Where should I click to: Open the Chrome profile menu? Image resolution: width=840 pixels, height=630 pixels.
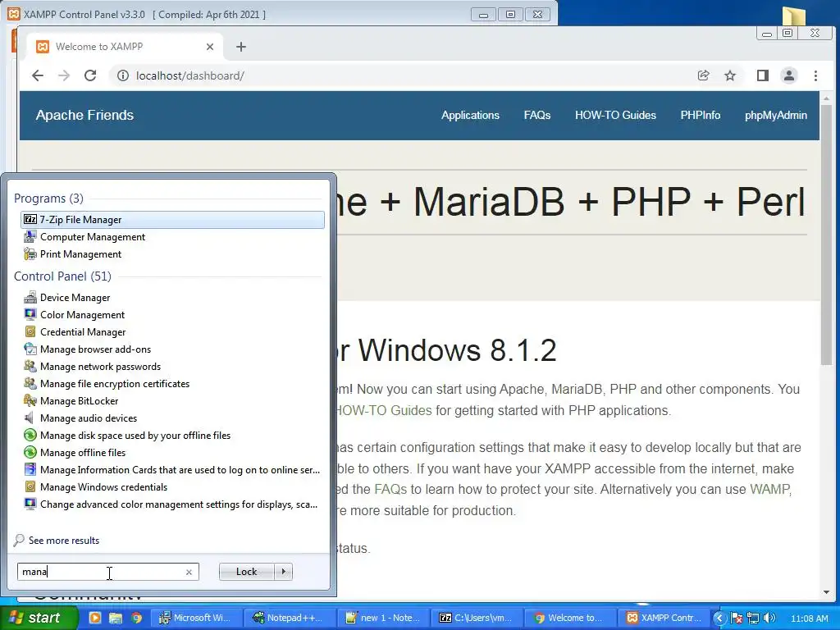coord(789,75)
